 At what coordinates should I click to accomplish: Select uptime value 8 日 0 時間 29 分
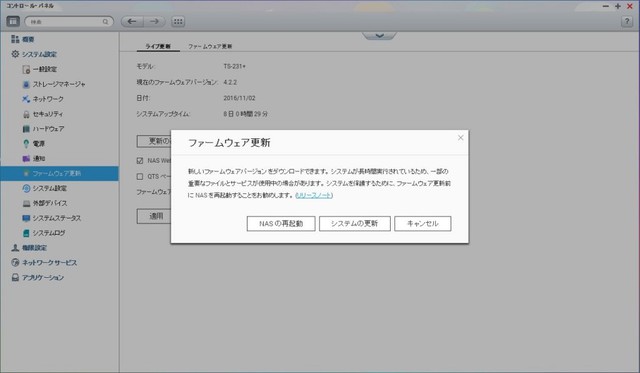[245, 114]
